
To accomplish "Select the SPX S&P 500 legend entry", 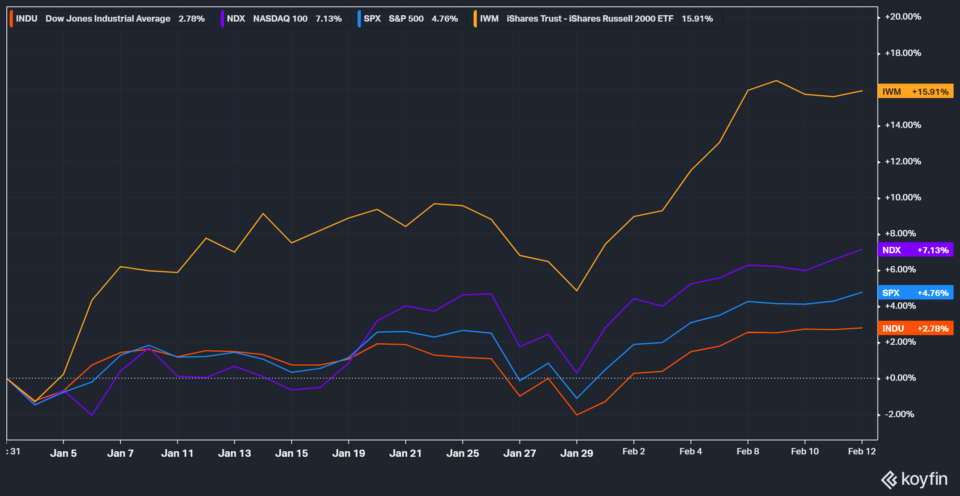I will 411,19.
